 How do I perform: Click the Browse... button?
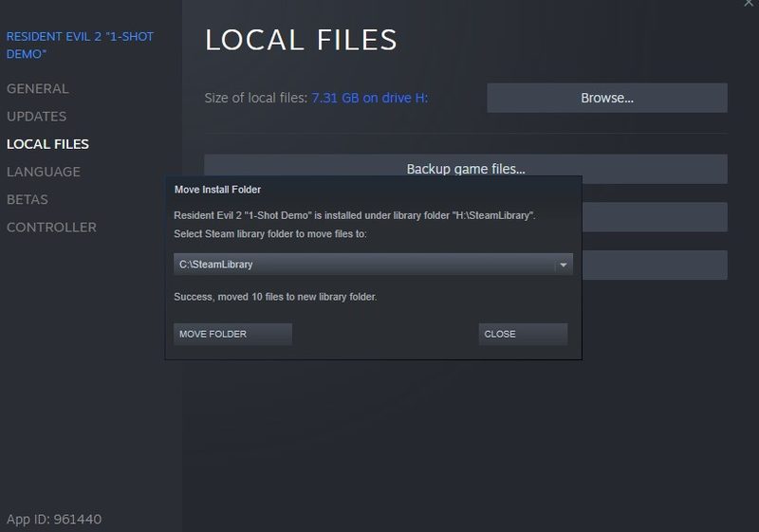click(x=607, y=98)
